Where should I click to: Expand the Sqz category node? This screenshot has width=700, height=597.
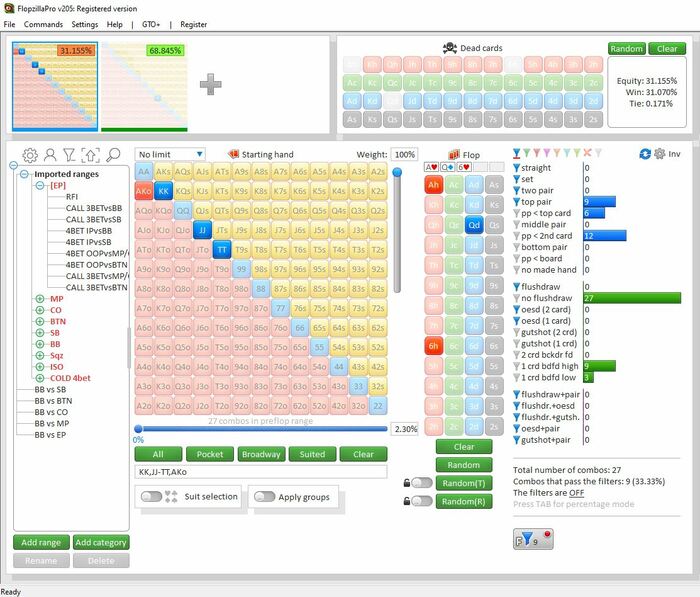coord(40,355)
